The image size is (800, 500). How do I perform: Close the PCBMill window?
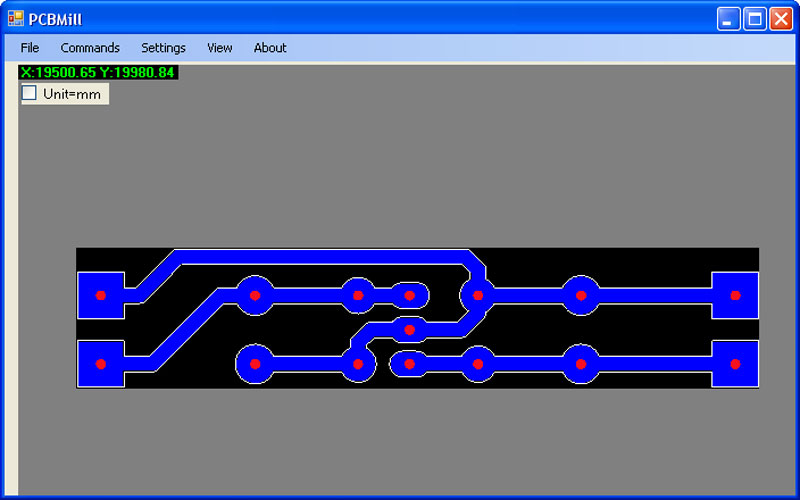[781, 19]
